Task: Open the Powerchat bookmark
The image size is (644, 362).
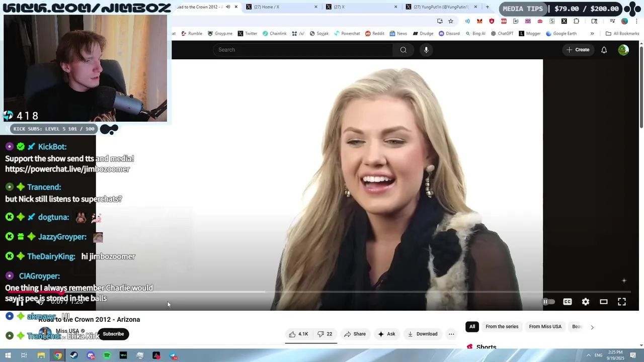Action: click(x=347, y=34)
